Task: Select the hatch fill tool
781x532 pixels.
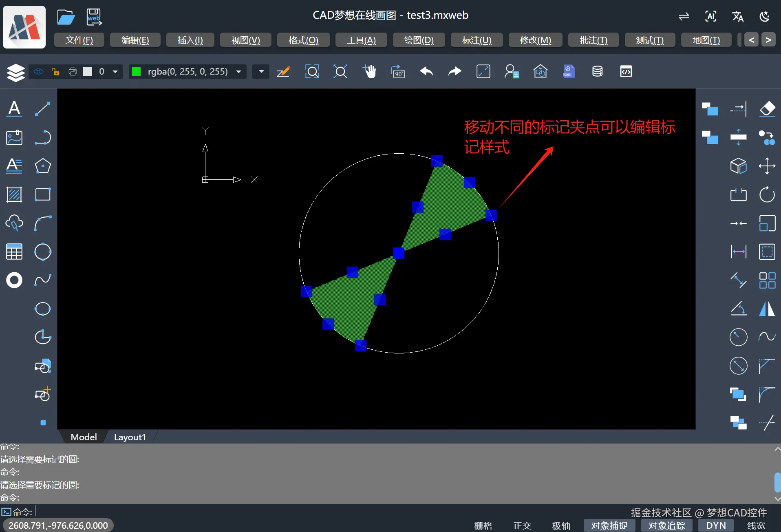Action: pos(14,194)
